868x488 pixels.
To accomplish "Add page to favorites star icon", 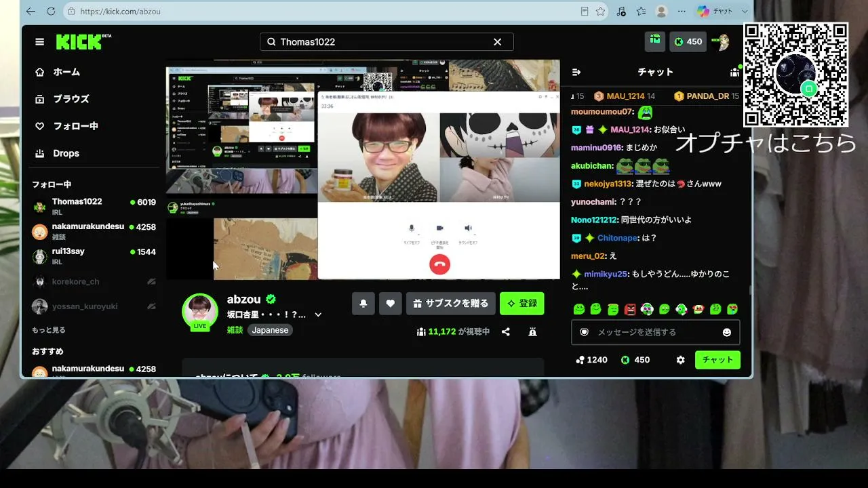I will [x=600, y=12].
